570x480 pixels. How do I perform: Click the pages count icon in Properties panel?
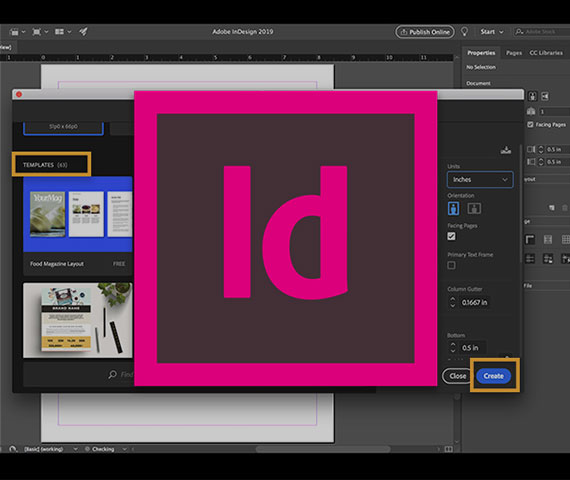pos(531,112)
